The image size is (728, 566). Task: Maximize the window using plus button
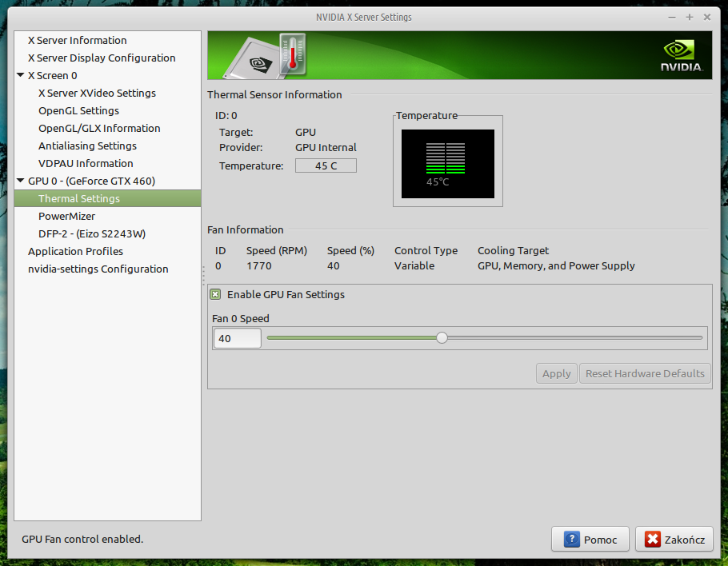pyautogui.click(x=690, y=17)
